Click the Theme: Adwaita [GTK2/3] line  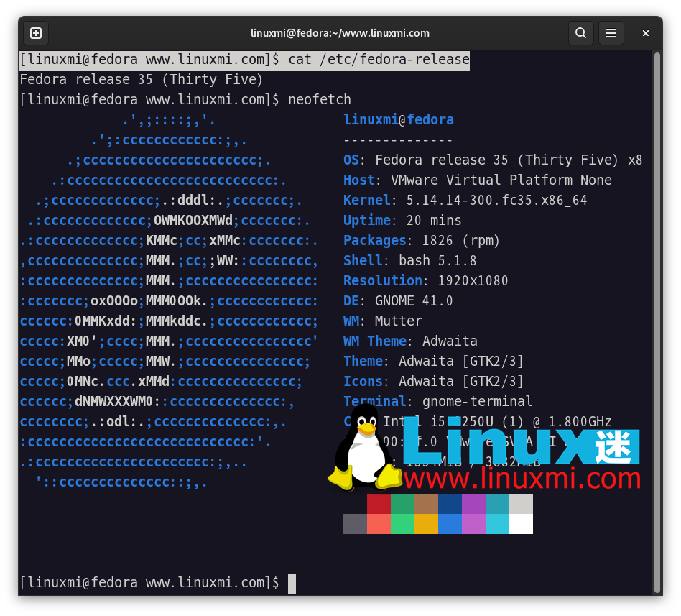pos(433,362)
